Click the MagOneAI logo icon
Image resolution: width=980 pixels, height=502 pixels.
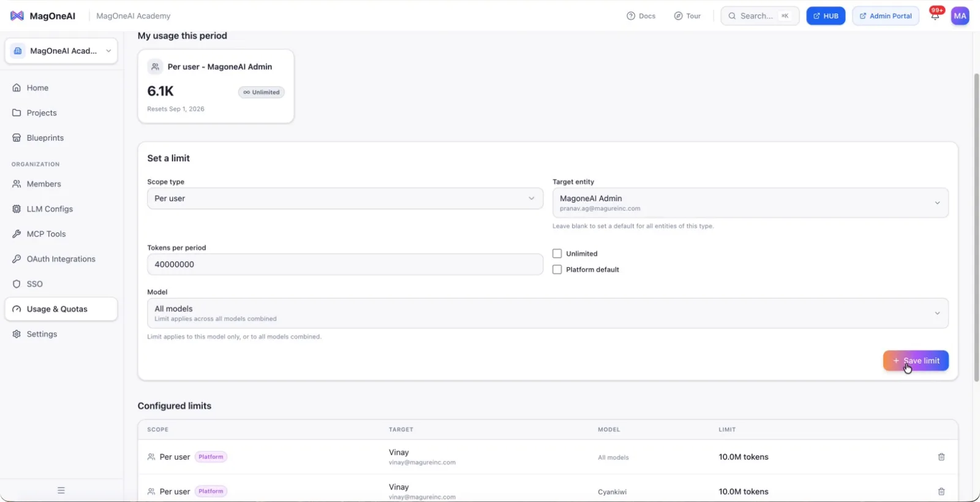17,16
